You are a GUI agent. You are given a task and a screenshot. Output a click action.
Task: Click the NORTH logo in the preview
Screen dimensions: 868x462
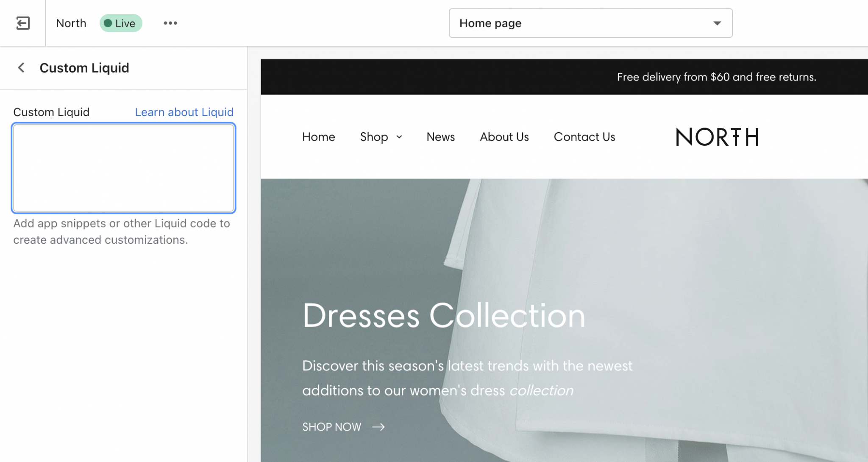(717, 136)
